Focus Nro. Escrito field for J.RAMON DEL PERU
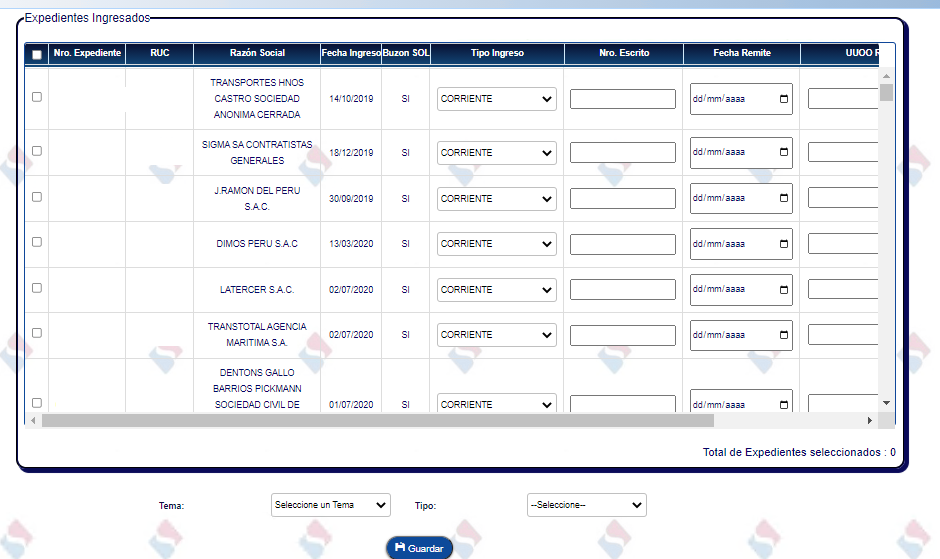 coord(622,199)
